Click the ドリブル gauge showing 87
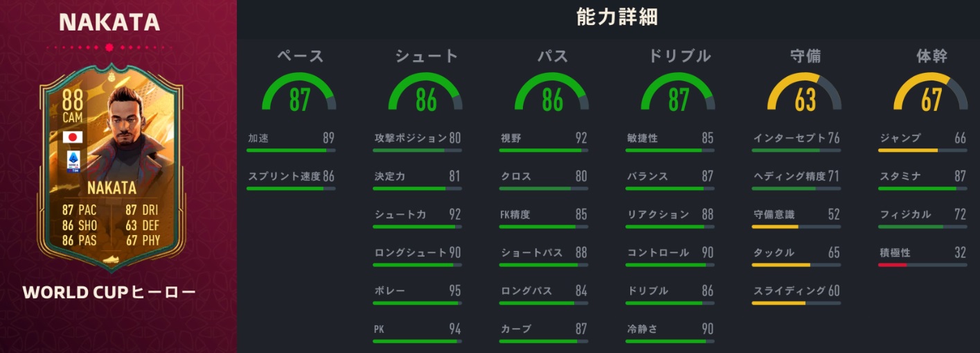This screenshot has height=353, width=980. 678,94
